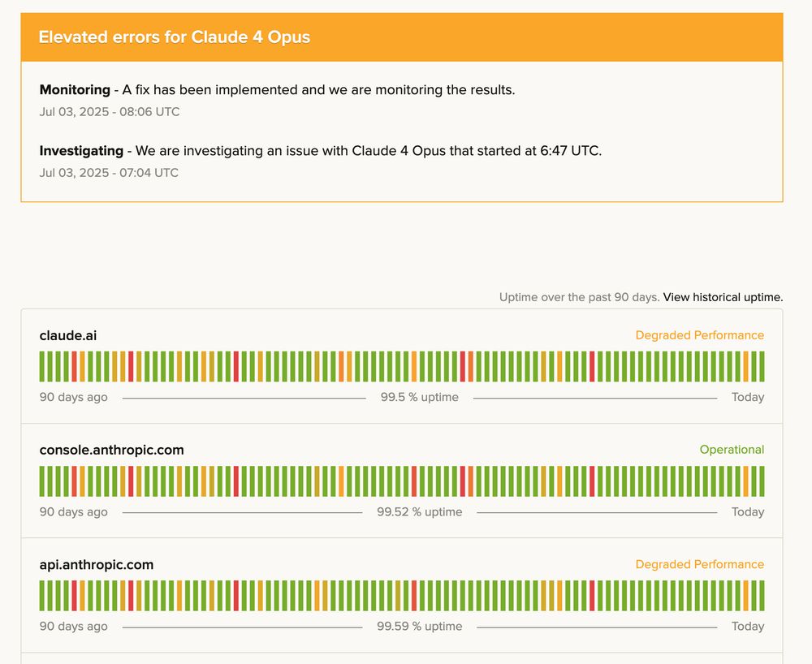Screen dimensions: 812x664
Task: Click the rightmost bar in api.anthropic.com uptime chart
Action: point(762,596)
